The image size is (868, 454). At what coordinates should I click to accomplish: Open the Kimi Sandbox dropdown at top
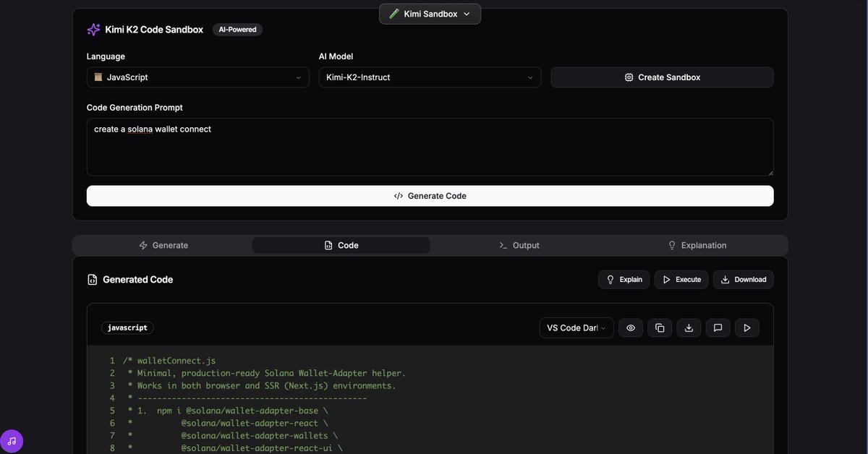point(430,14)
